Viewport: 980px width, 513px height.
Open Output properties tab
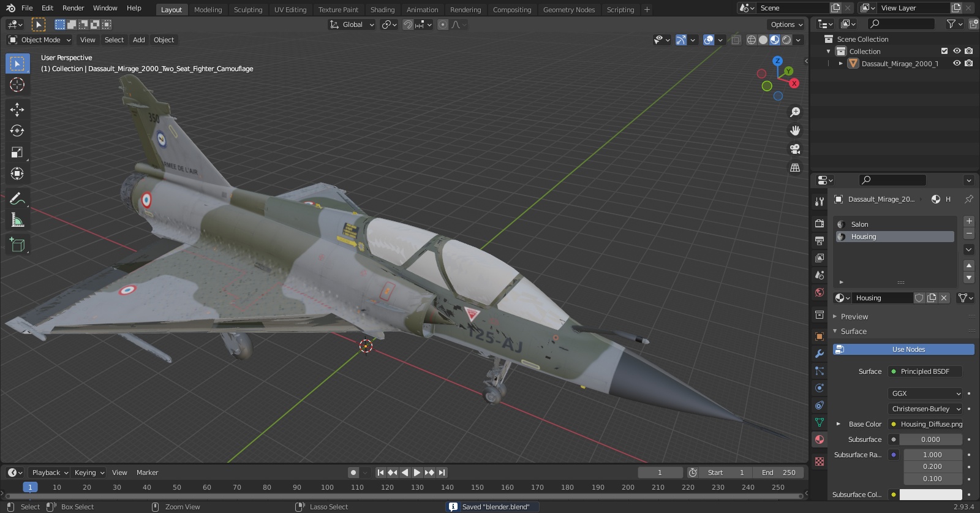coord(820,240)
